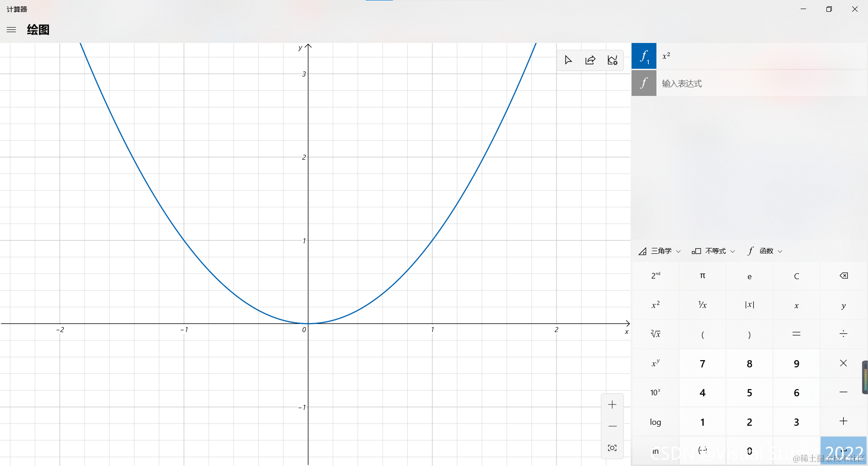This screenshot has width=868, height=466.
Task: Clear the expression with C
Action: (x=797, y=276)
